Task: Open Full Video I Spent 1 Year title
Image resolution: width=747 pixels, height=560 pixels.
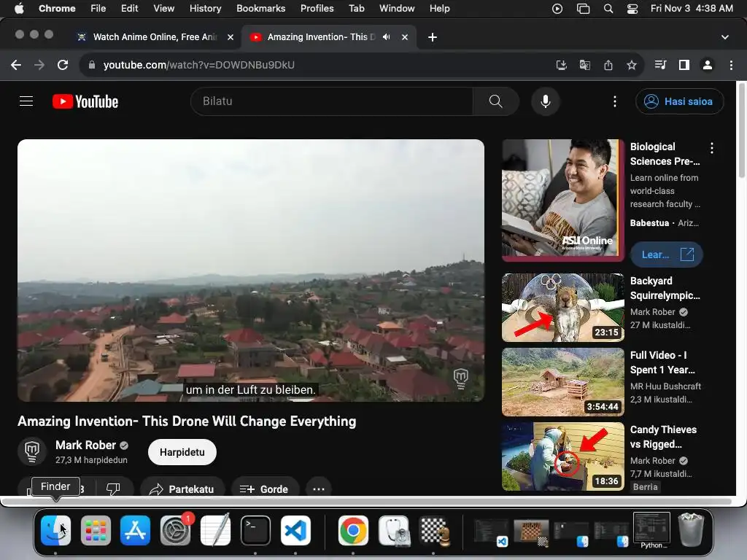Action: (x=662, y=362)
